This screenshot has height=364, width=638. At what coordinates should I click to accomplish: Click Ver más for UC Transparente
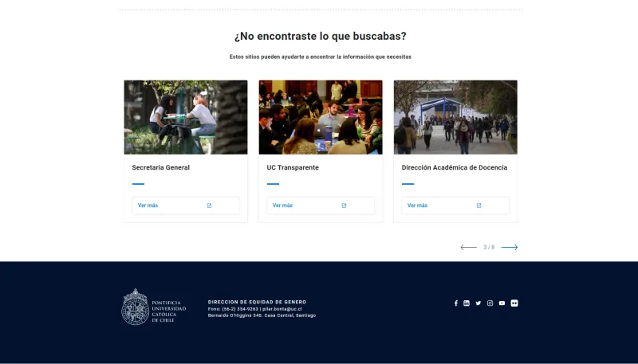click(321, 205)
